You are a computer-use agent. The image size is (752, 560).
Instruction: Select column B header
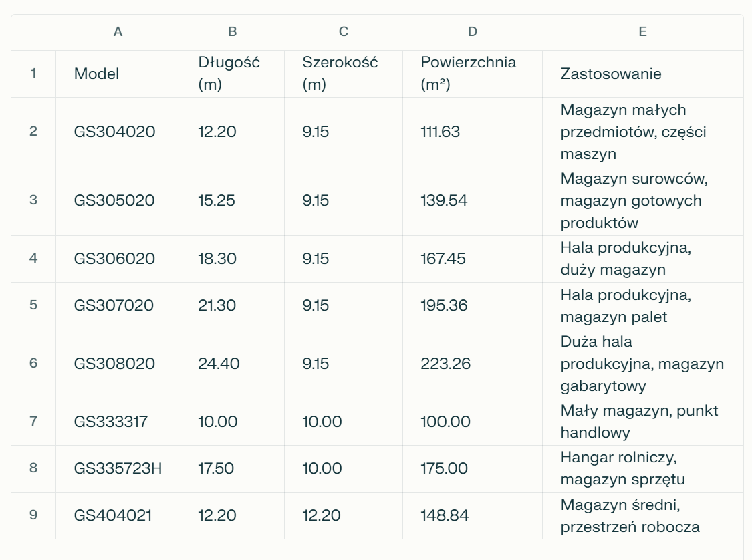pos(232,32)
